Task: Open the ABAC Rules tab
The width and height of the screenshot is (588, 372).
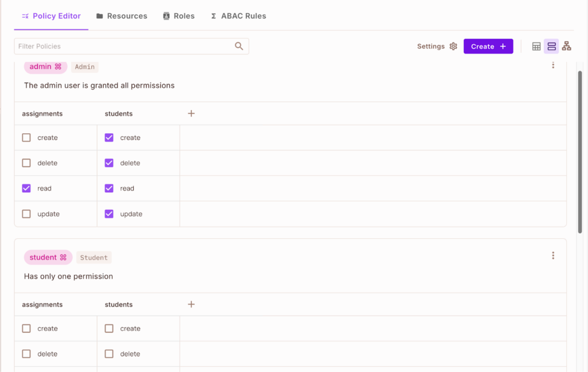Action: click(x=238, y=16)
